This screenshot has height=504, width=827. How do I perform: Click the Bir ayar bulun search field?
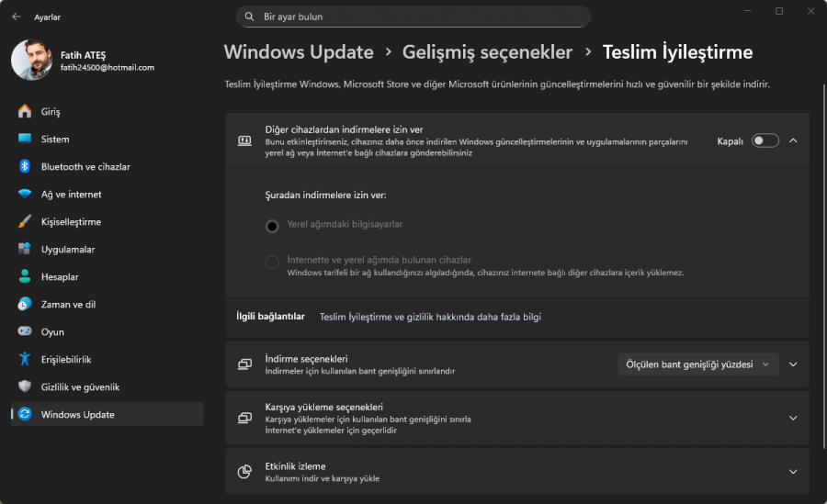pos(413,17)
